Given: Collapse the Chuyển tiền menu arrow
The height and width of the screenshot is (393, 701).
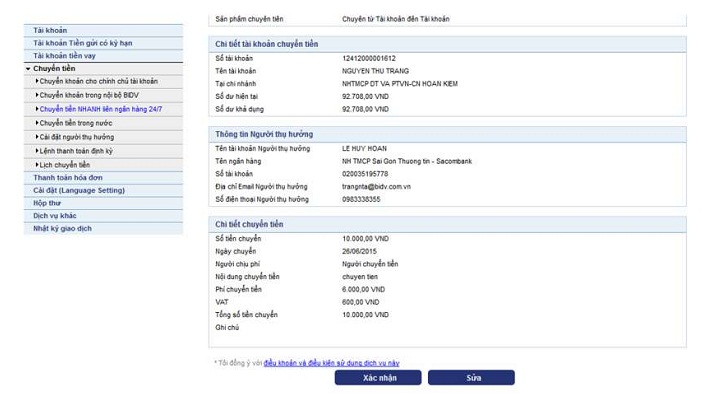Looking at the screenshot, I should (x=28, y=69).
